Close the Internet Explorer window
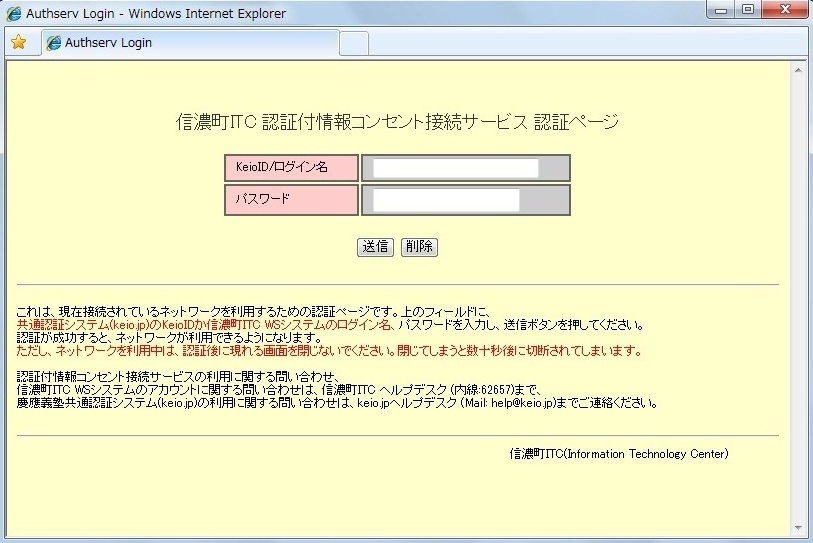The width and height of the screenshot is (813, 543). 784,9
